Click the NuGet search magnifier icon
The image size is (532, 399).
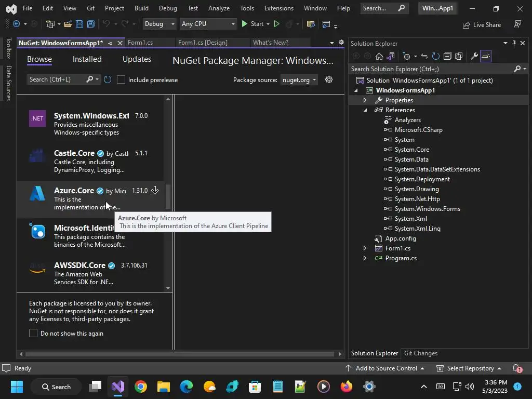pos(89,79)
